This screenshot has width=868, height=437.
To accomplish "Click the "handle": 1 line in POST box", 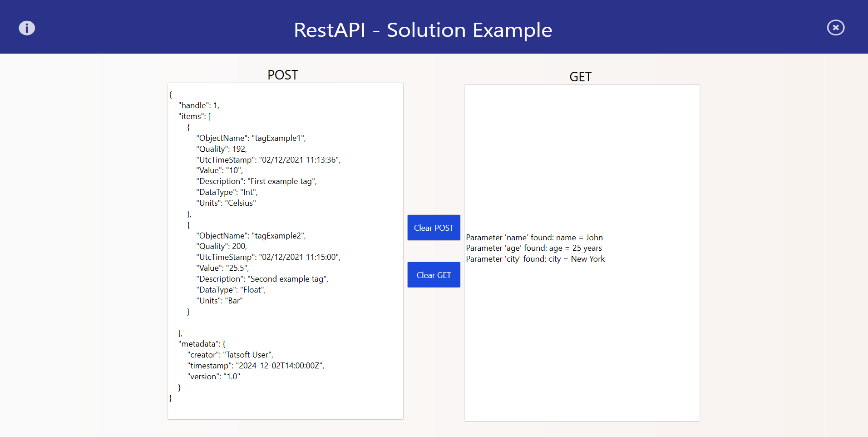I will pyautogui.click(x=199, y=105).
